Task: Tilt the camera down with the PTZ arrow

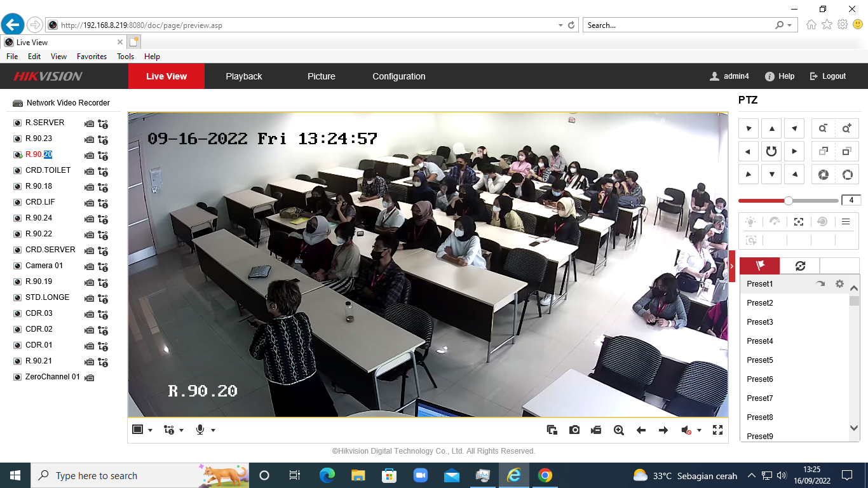Action: click(771, 174)
